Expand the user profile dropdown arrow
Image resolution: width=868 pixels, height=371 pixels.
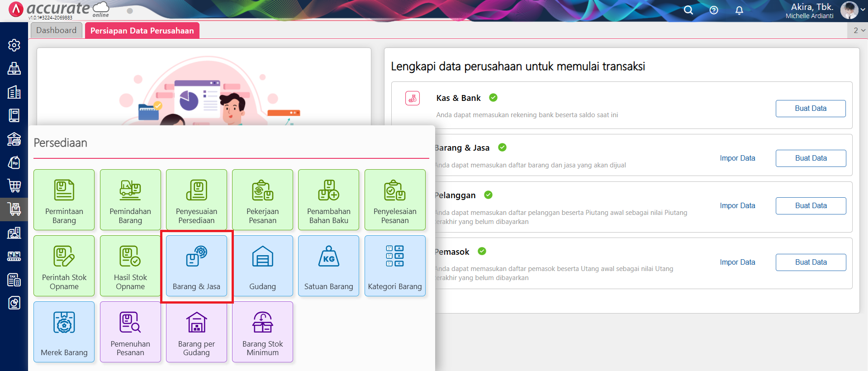pos(863,10)
